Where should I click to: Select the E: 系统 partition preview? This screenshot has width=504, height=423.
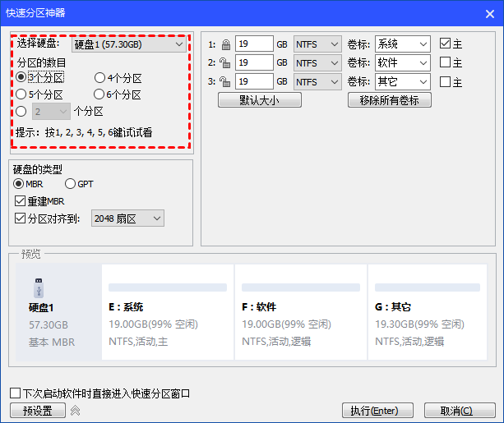[168, 311]
